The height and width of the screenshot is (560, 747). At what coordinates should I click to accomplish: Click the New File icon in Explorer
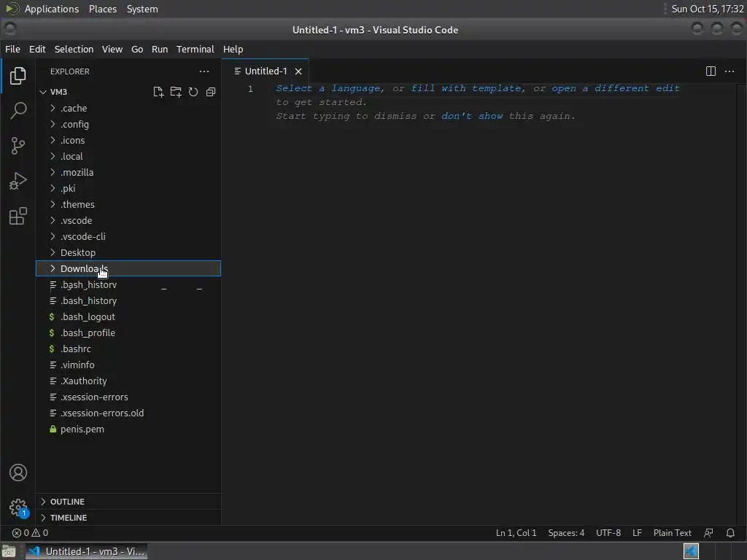[x=158, y=92]
